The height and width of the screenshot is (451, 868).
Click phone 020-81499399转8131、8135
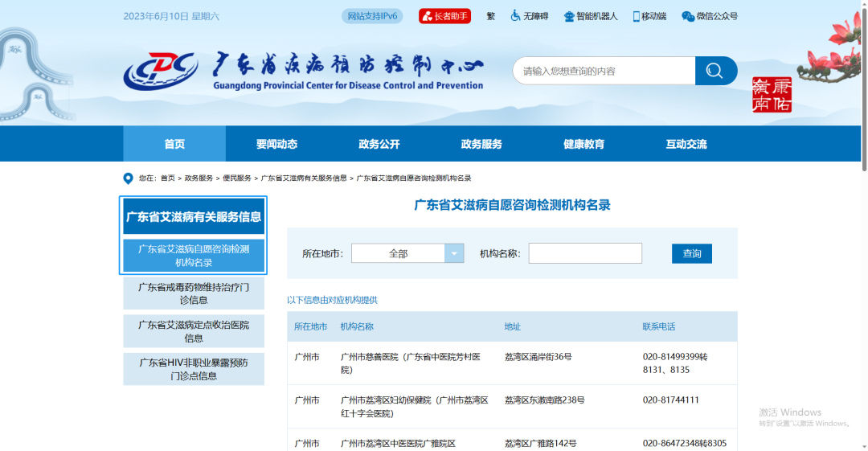(675, 363)
